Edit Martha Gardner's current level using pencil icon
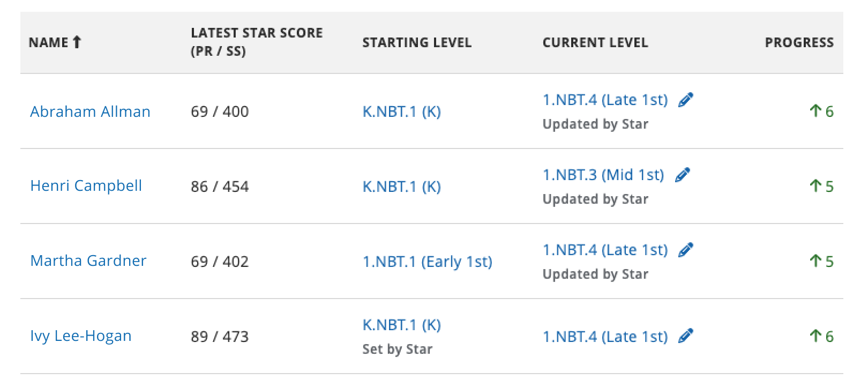The image size is (868, 387). point(686,249)
